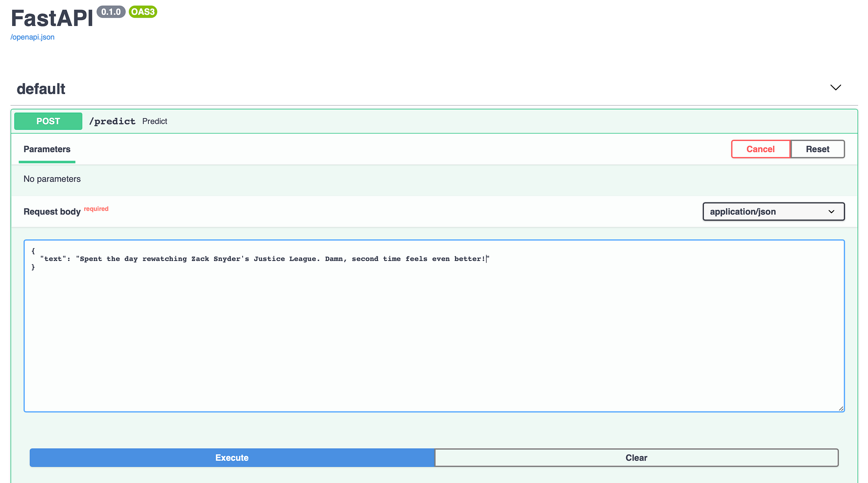This screenshot has width=868, height=483.
Task: Click the 0.1.0 version badge
Action: pyautogui.click(x=111, y=12)
